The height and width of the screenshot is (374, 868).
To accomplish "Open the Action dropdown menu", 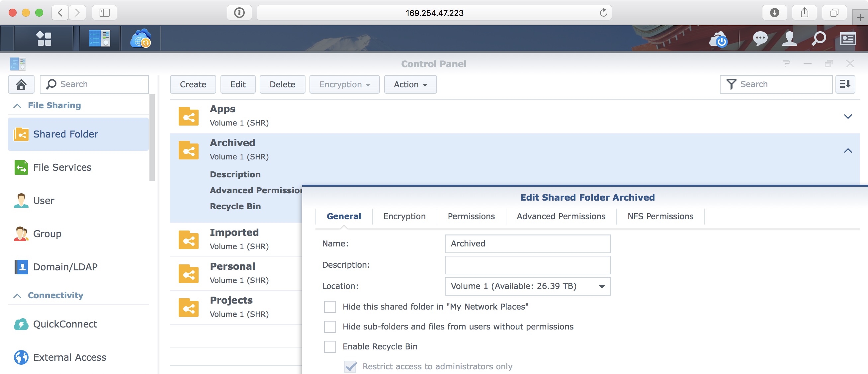I will coord(410,84).
